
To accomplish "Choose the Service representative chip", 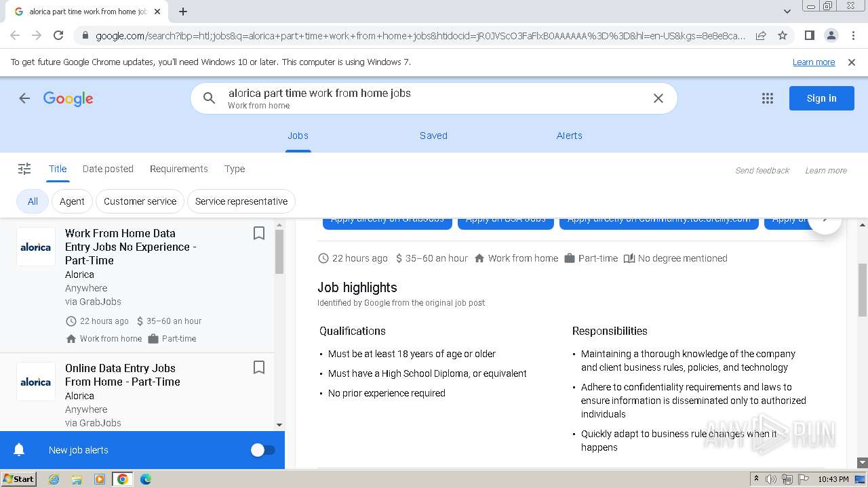I will (x=241, y=201).
